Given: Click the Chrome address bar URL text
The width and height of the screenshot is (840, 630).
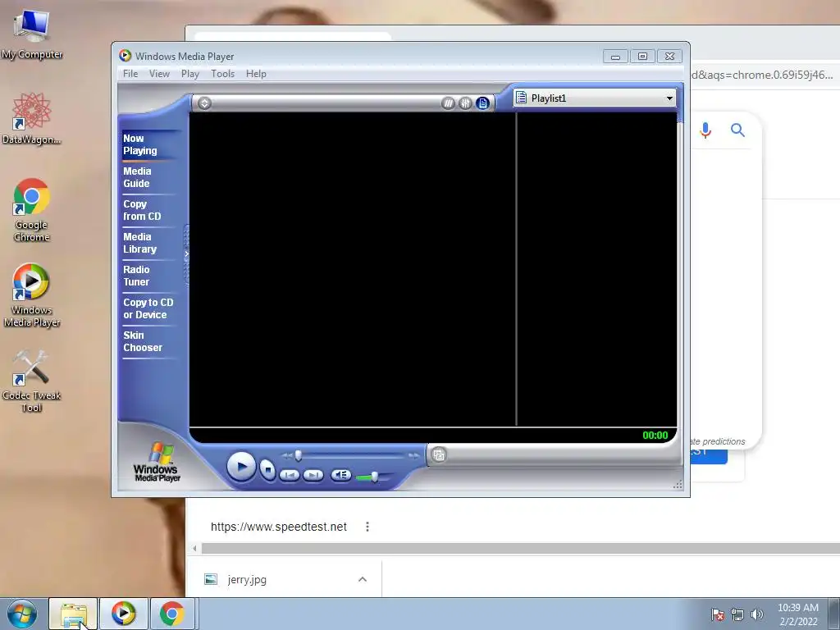Looking at the screenshot, I should click(x=762, y=75).
